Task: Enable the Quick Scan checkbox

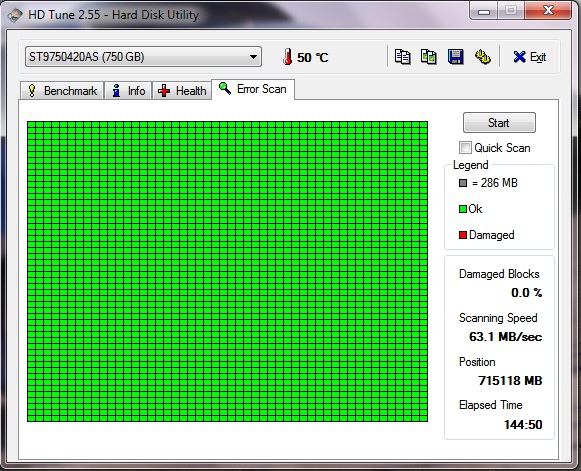Action: [x=465, y=147]
